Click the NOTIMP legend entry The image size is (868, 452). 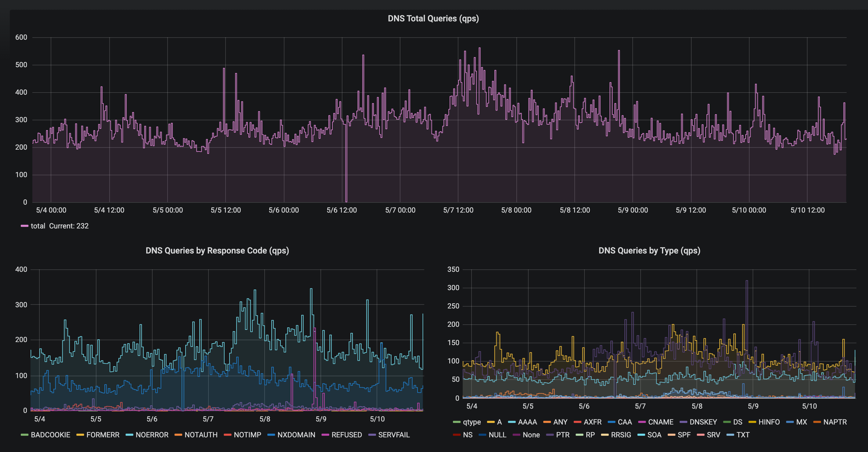(x=247, y=435)
